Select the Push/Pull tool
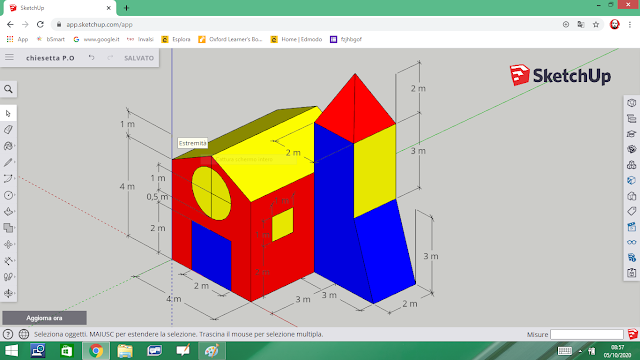This screenshot has width=640, height=360. (8, 211)
